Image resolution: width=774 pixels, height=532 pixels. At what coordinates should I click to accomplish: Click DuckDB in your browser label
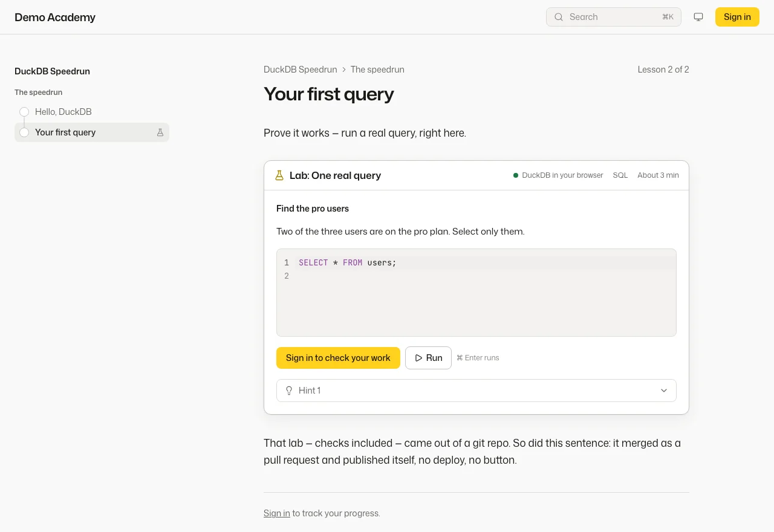[x=562, y=175]
